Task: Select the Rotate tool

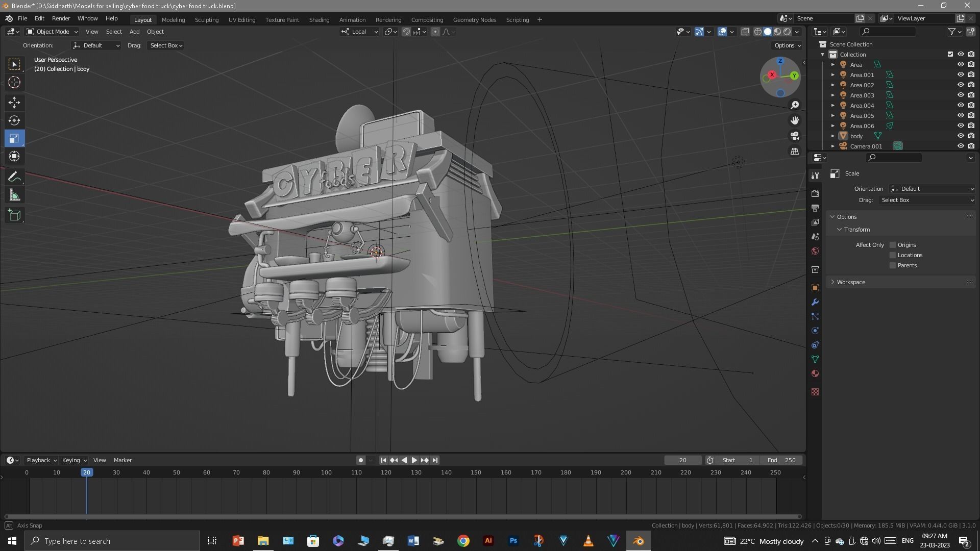Action: 14,120
